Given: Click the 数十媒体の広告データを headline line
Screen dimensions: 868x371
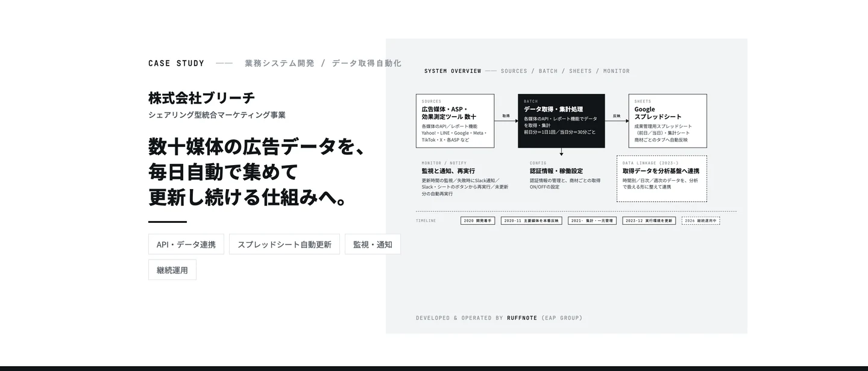Looking at the screenshot, I should pyautogui.click(x=257, y=146).
